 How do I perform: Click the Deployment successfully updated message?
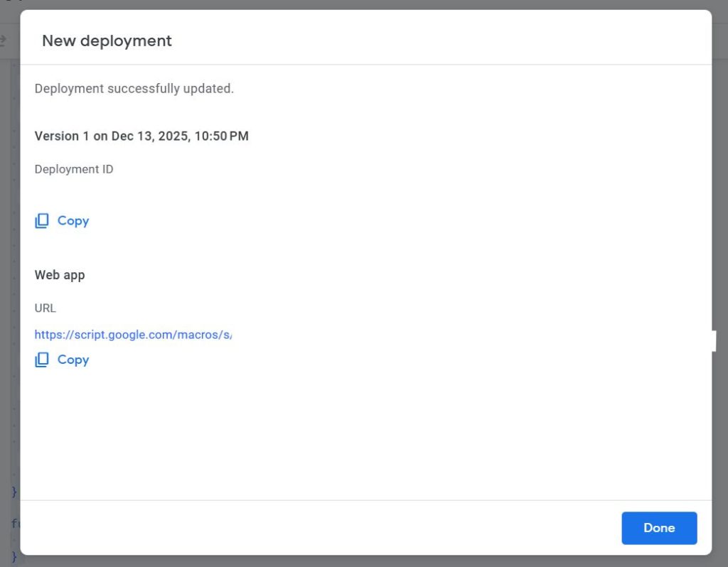point(134,89)
